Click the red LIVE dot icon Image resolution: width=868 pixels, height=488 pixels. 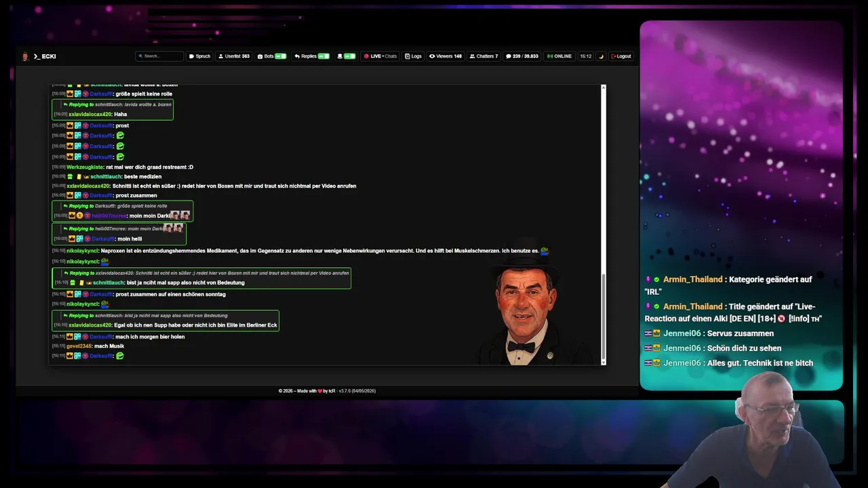coord(367,56)
